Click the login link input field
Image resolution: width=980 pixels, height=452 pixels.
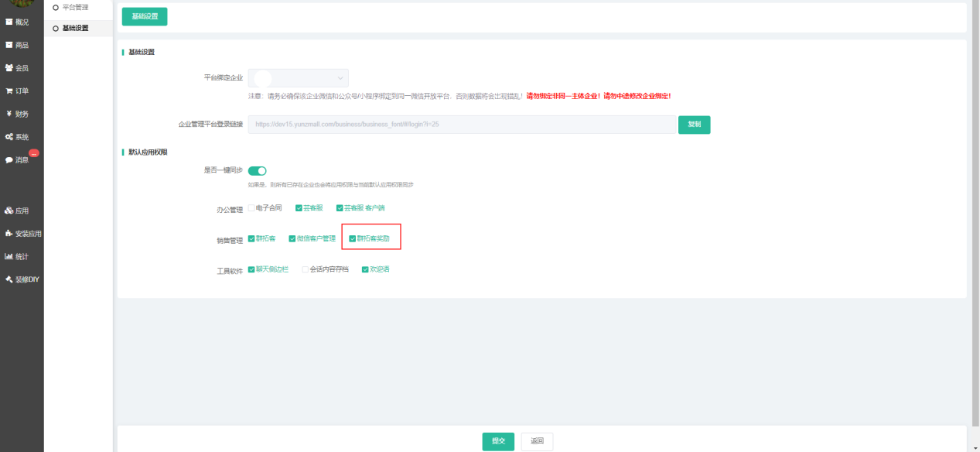click(462, 125)
